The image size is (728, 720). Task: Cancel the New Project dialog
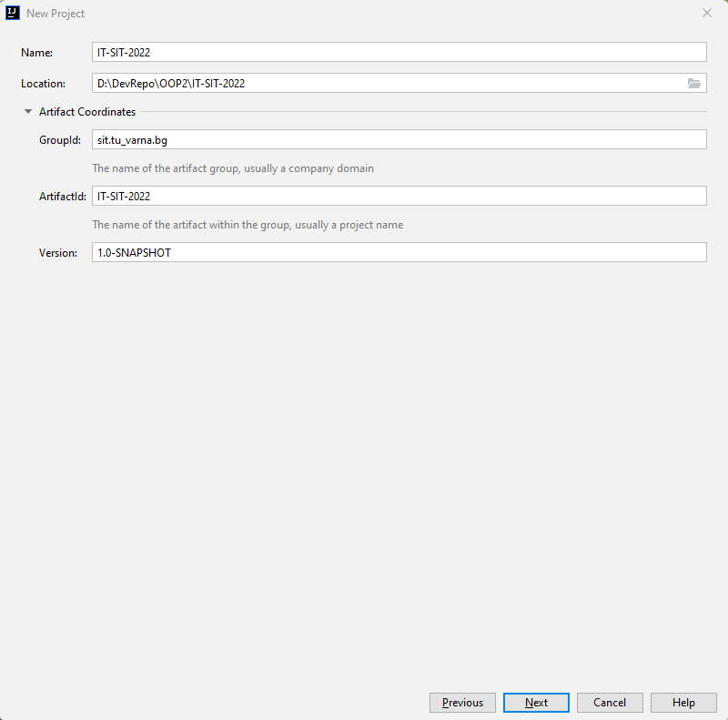(610, 703)
